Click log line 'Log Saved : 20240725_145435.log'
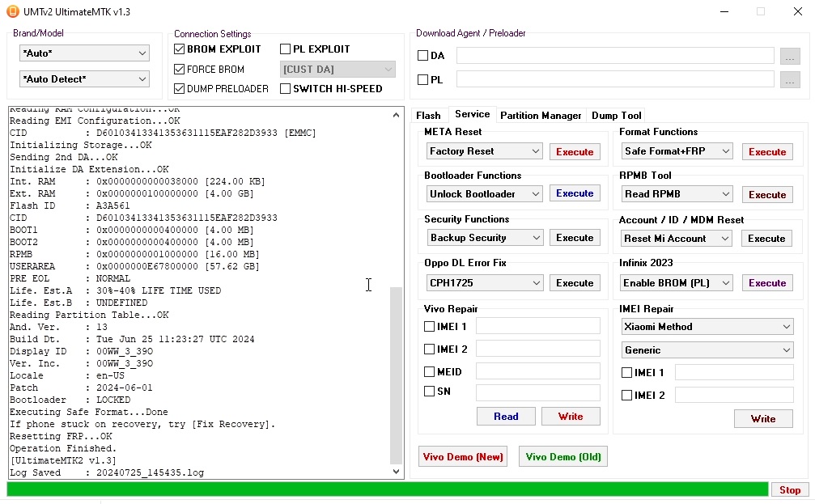Viewport: 815px width, 504px height. click(x=107, y=472)
